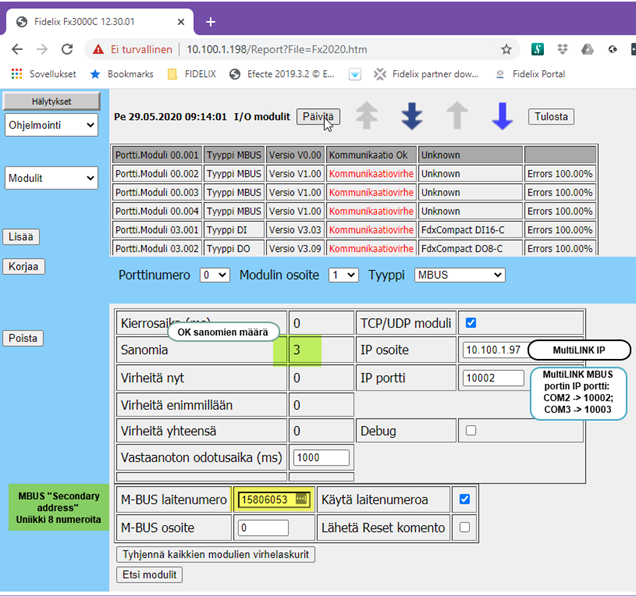Click the M-BUS laitenumero input field
The height and width of the screenshot is (597, 636).
click(274, 499)
